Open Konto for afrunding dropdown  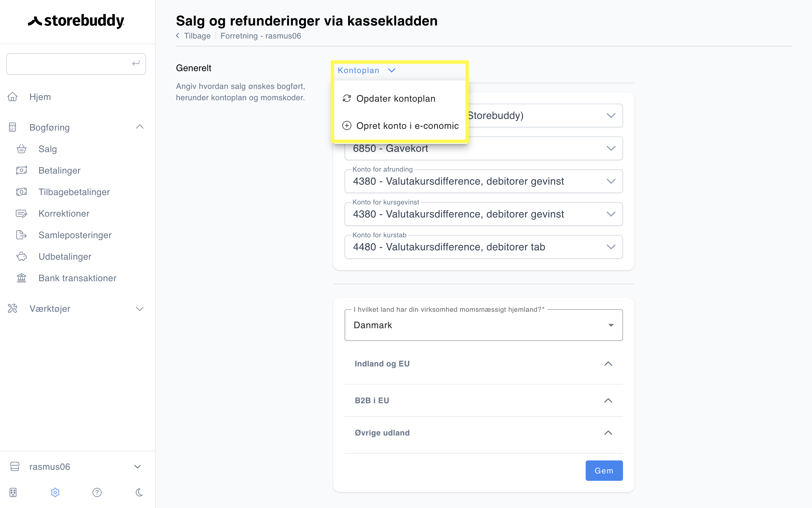(483, 181)
